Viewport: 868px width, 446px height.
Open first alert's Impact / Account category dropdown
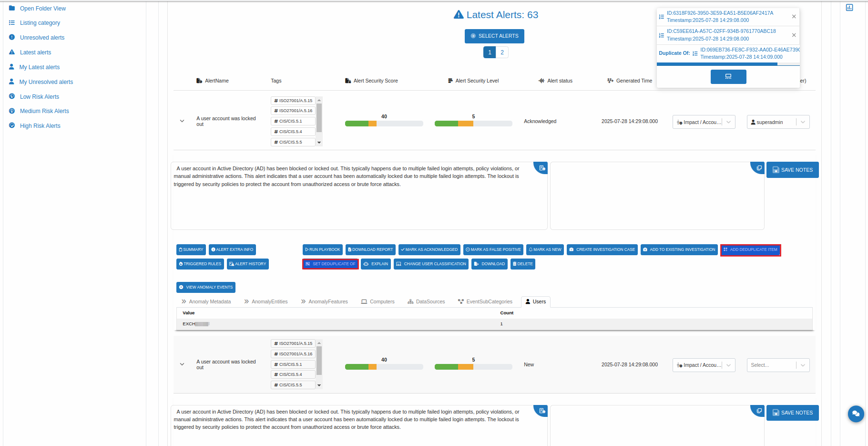pos(728,122)
